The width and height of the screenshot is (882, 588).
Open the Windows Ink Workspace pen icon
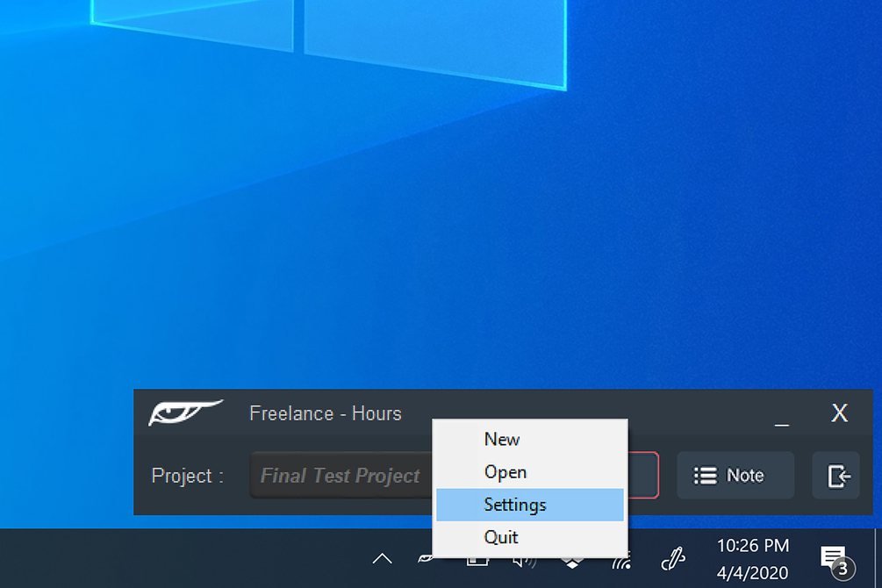point(673,559)
